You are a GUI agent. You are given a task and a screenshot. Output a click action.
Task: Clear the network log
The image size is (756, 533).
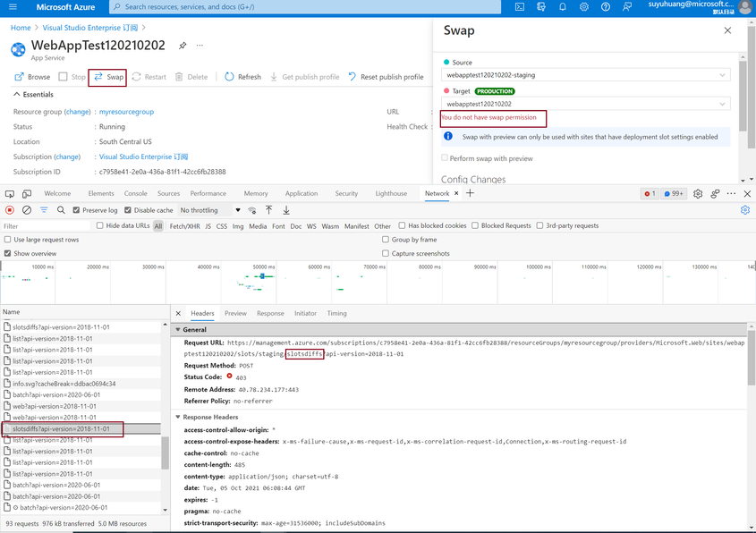coord(27,210)
